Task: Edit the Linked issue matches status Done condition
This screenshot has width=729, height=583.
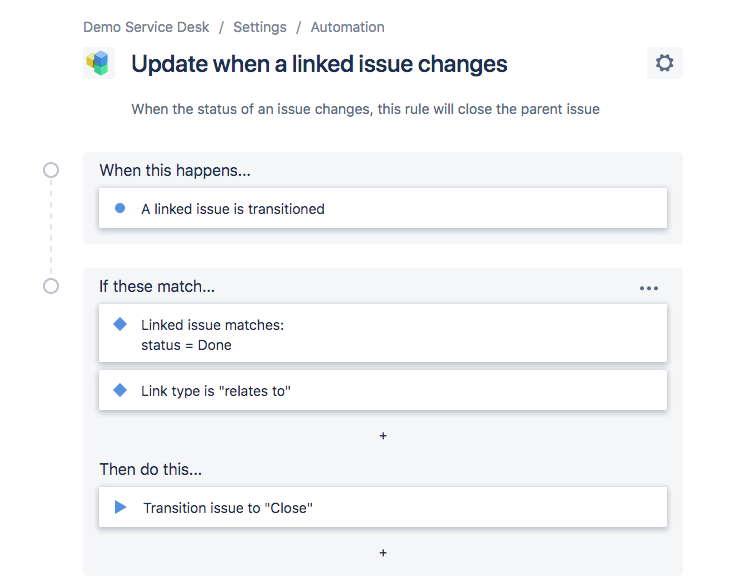Action: tap(383, 333)
